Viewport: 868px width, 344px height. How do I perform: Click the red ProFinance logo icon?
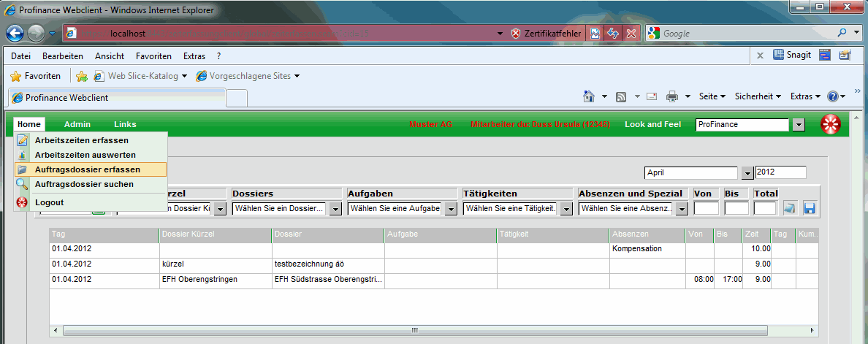point(831,125)
